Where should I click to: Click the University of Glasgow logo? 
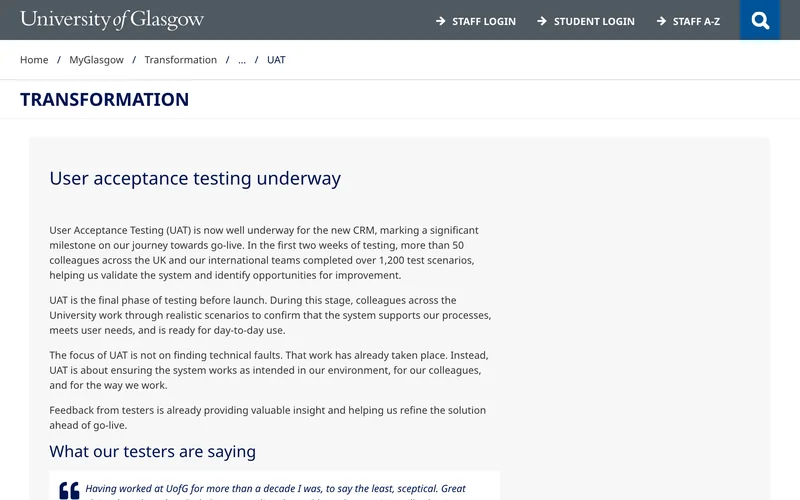pos(112,19)
